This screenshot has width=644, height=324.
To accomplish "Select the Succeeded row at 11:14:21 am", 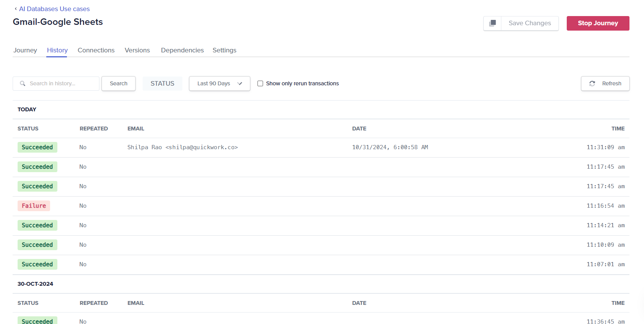I will pos(321,226).
